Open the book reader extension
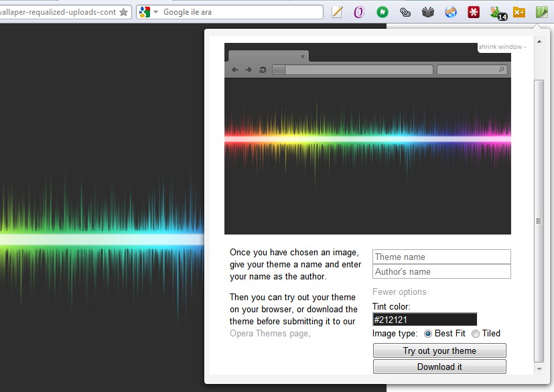This screenshot has width=554, height=392. pyautogui.click(x=427, y=12)
